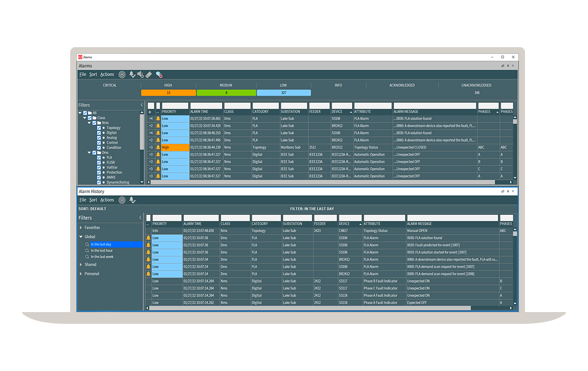Viewport: 588px width, 371px height.
Task: Uncheck the 'FLISR' filter checkbox
Action: (x=99, y=162)
